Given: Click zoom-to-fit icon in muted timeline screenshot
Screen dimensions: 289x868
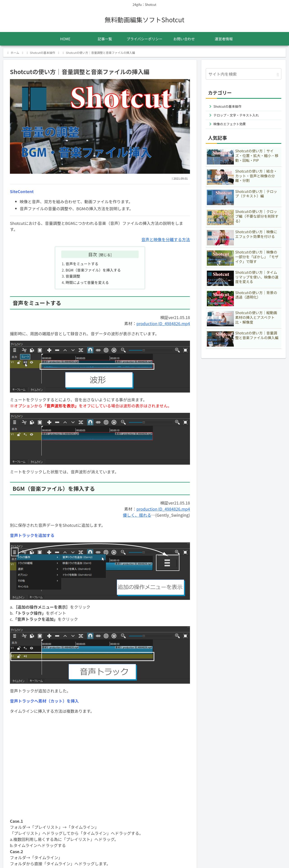Looking at the screenshot, I should coord(185,422).
